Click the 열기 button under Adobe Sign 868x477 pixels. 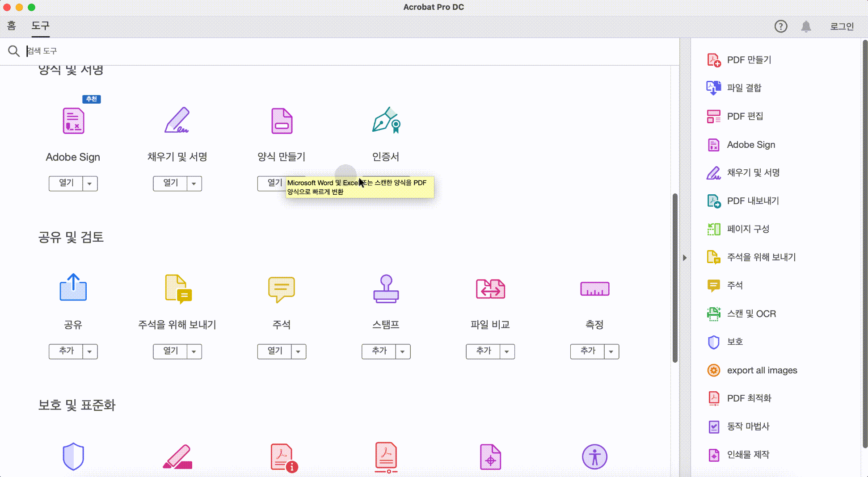pyautogui.click(x=66, y=184)
